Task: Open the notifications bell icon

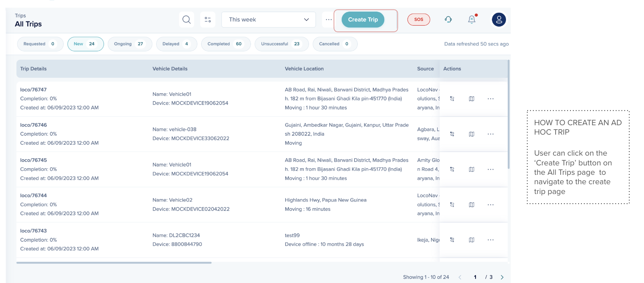Action: (x=472, y=20)
